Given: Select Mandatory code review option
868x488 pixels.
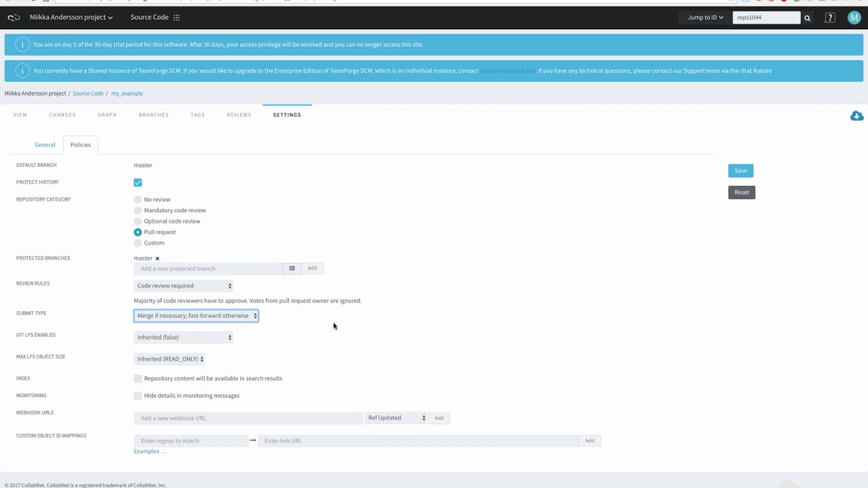Looking at the screenshot, I should (138, 210).
